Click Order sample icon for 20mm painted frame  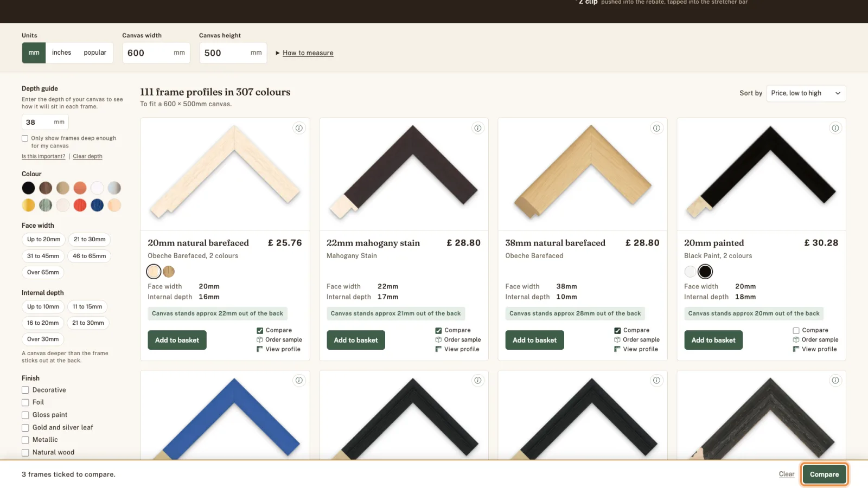[796, 340]
